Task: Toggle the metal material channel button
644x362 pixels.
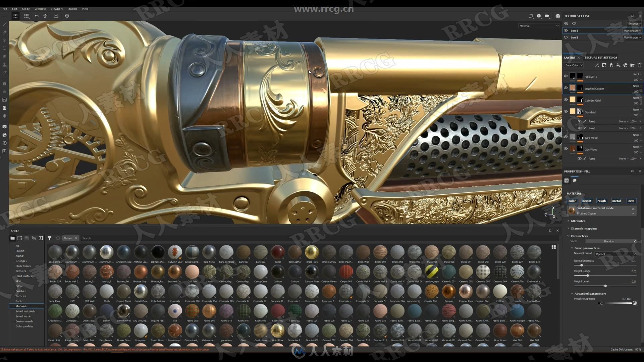Action: (x=616, y=201)
